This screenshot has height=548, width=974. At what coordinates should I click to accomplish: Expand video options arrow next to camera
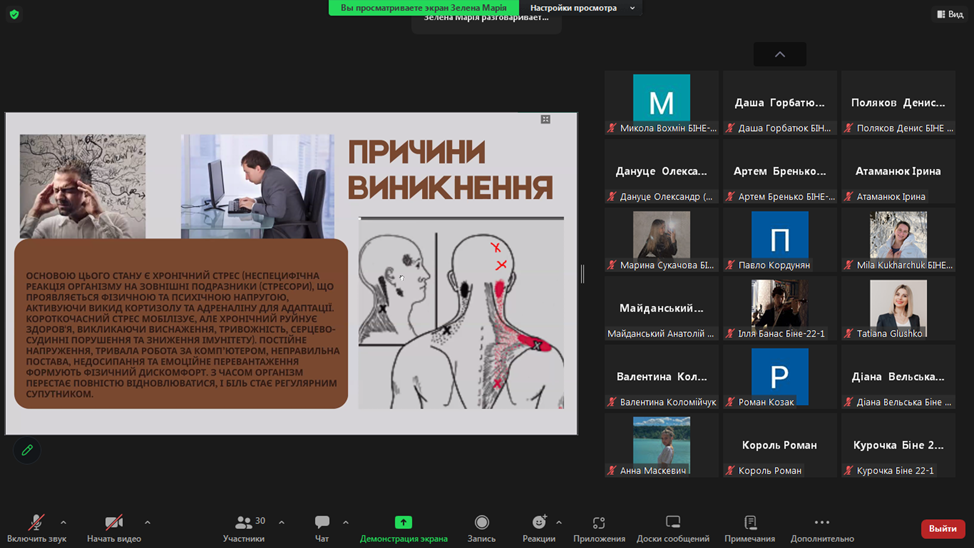[x=147, y=522]
